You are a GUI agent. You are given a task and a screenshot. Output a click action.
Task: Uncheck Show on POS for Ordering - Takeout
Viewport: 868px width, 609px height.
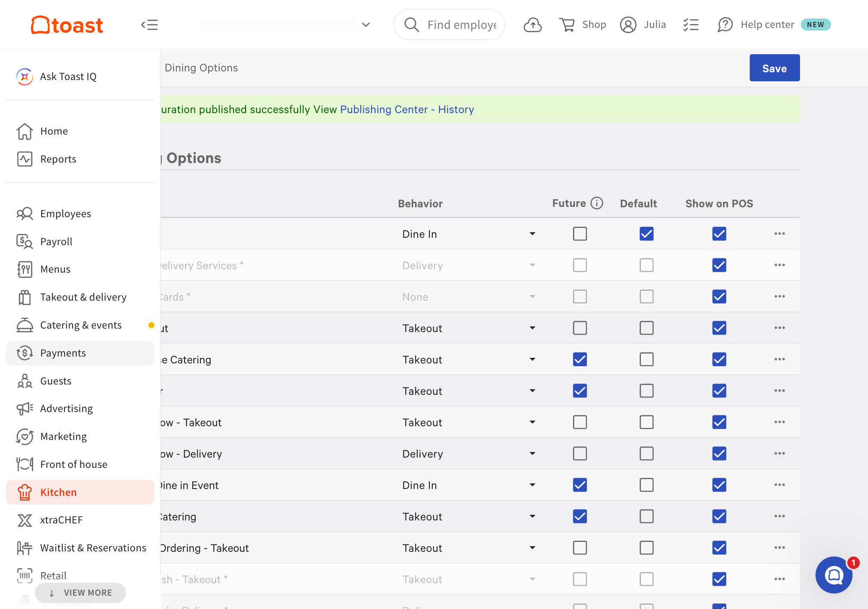tap(719, 547)
